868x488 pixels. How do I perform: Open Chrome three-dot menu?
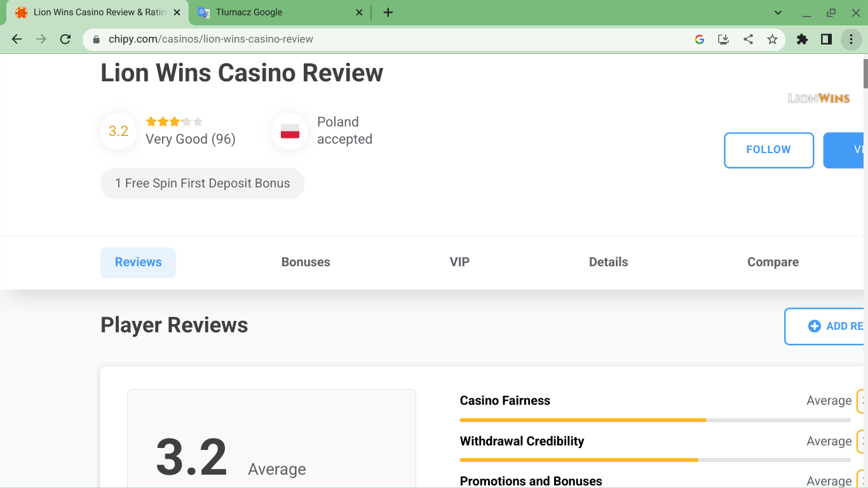click(x=851, y=39)
